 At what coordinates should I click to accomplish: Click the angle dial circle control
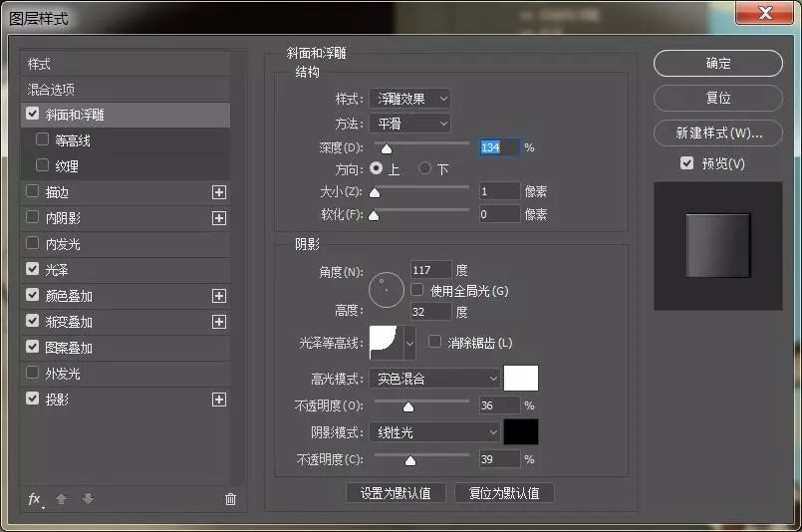tap(386, 290)
